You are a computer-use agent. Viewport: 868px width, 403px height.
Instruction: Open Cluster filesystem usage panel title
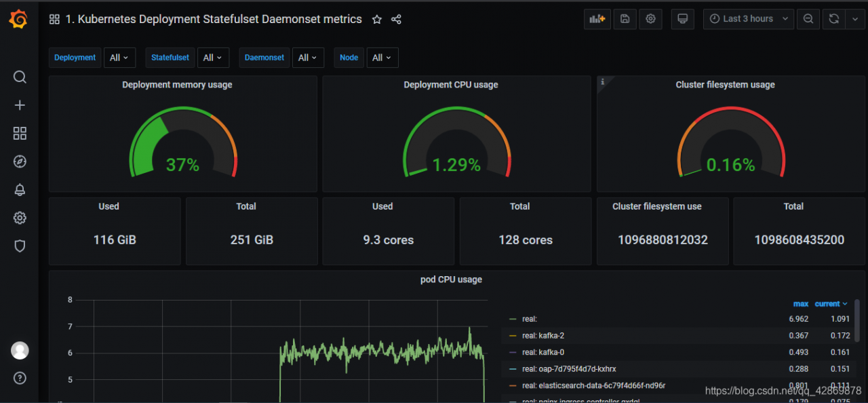point(725,85)
